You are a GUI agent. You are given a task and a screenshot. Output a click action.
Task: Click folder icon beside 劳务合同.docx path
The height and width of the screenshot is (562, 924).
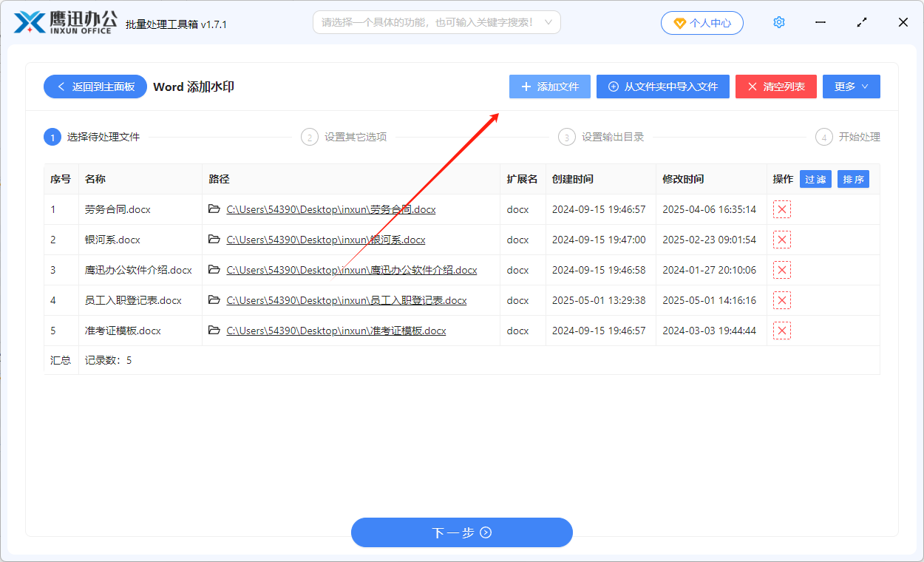click(214, 209)
